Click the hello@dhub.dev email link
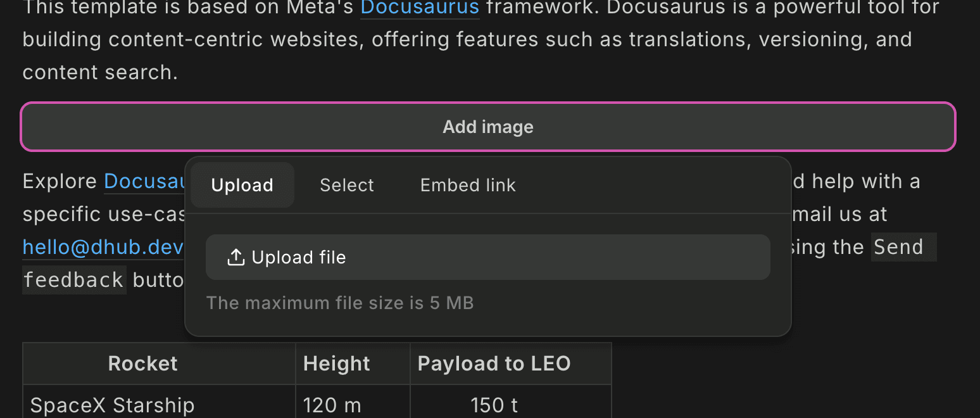Screen dimensions: 980x418 click(x=103, y=247)
